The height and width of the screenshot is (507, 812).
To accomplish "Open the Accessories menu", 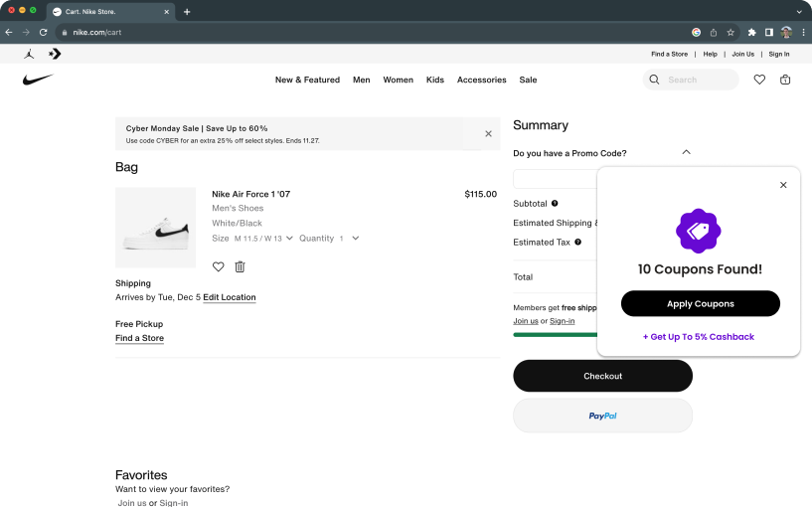I will coord(482,80).
